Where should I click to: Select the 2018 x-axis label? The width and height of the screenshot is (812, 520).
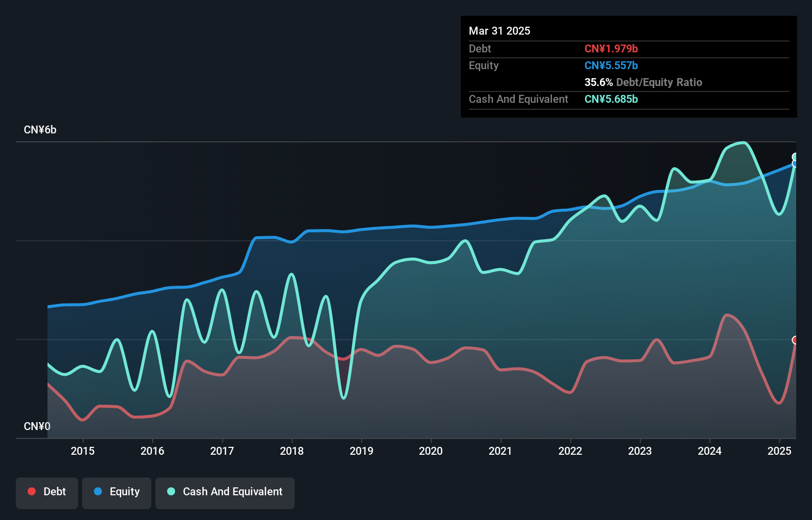click(x=292, y=451)
